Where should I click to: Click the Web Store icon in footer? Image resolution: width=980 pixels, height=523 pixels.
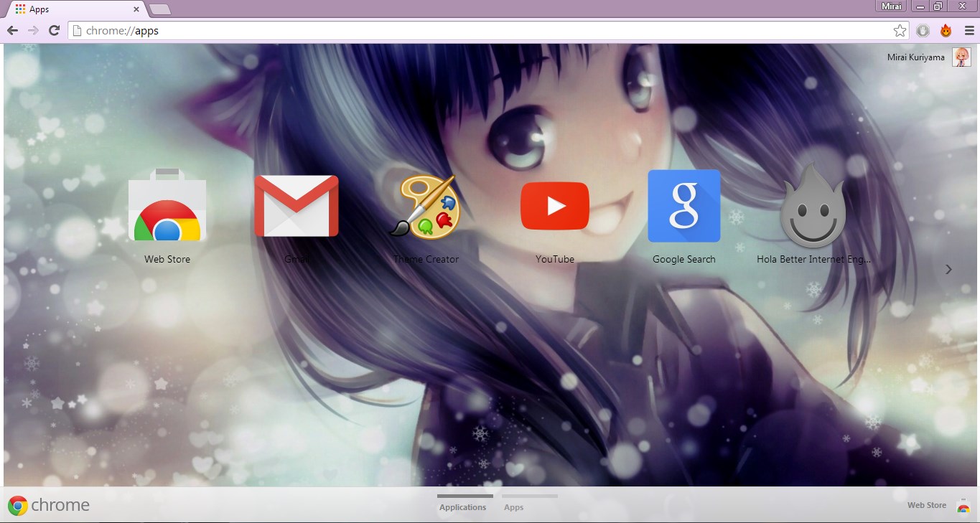coord(963,506)
